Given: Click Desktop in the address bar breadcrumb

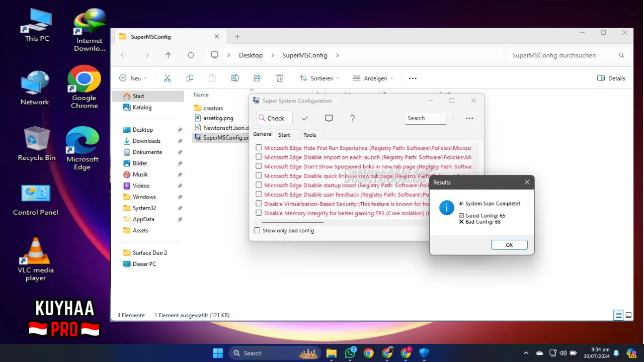Looking at the screenshot, I should tap(251, 55).
